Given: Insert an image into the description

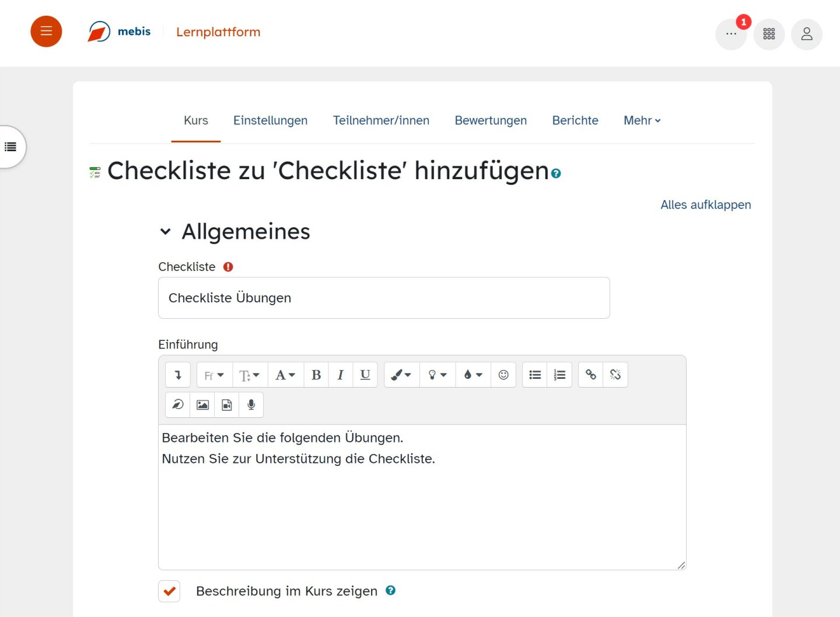Looking at the screenshot, I should [202, 405].
